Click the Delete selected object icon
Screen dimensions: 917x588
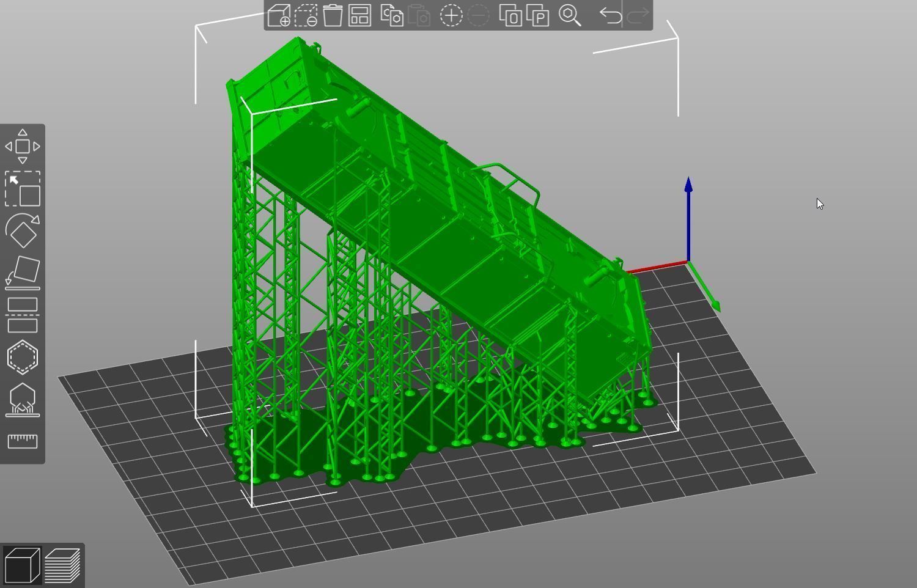tap(306, 15)
